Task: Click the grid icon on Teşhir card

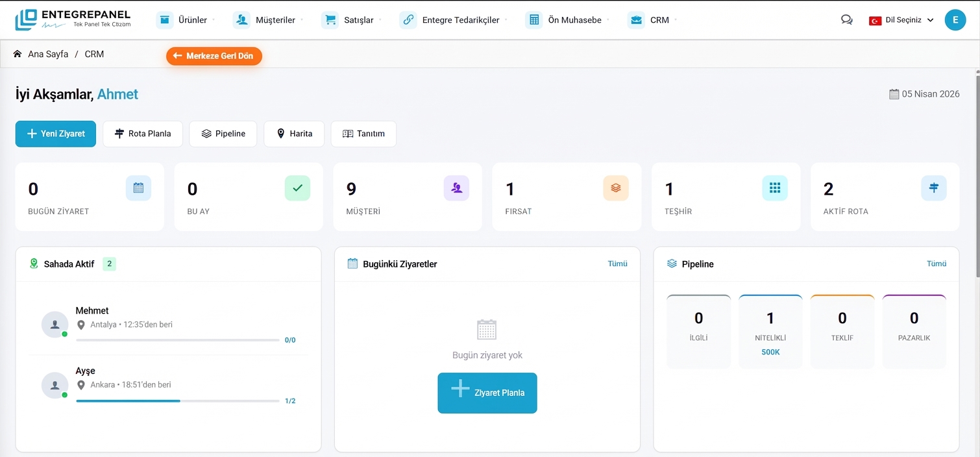Action: point(774,188)
